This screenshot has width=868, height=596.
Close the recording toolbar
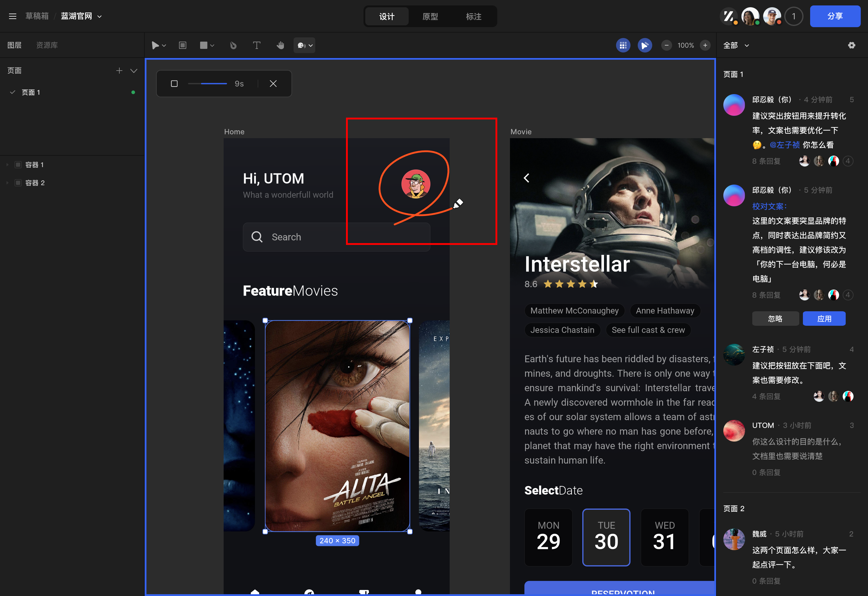[x=273, y=84]
